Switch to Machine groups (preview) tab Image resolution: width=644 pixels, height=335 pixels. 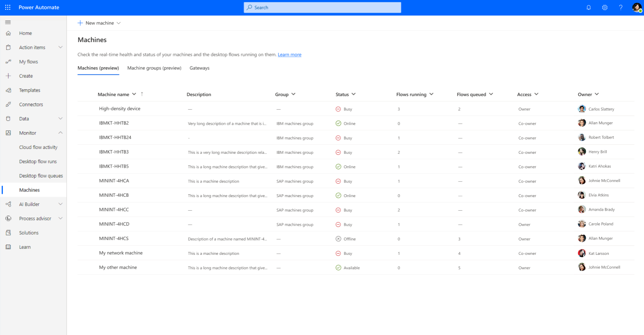coord(154,68)
